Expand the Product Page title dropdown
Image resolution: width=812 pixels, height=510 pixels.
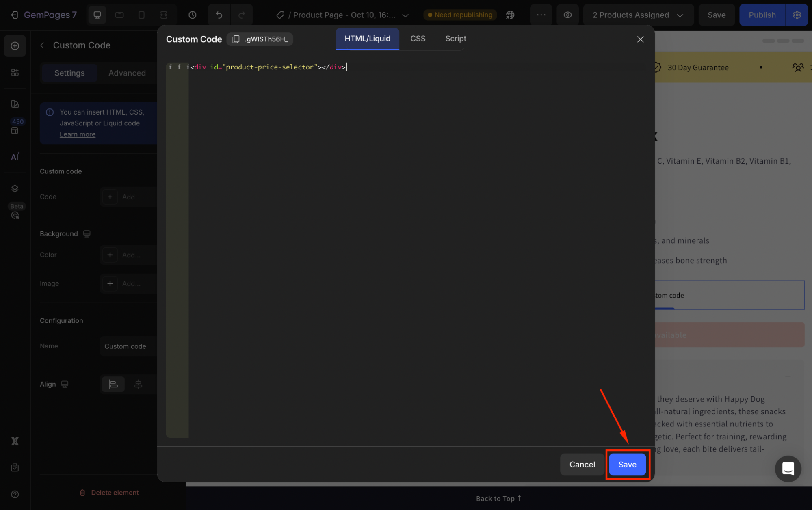click(x=405, y=15)
